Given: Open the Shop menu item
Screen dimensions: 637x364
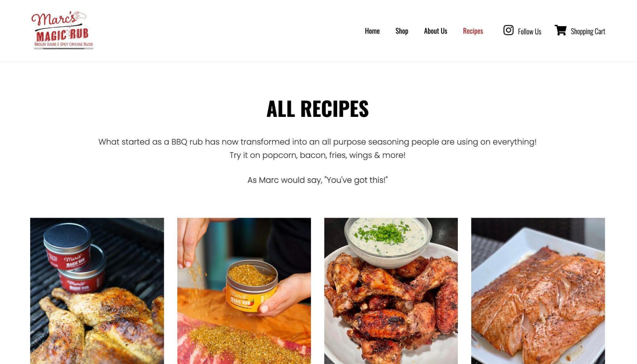Looking at the screenshot, I should [x=402, y=31].
